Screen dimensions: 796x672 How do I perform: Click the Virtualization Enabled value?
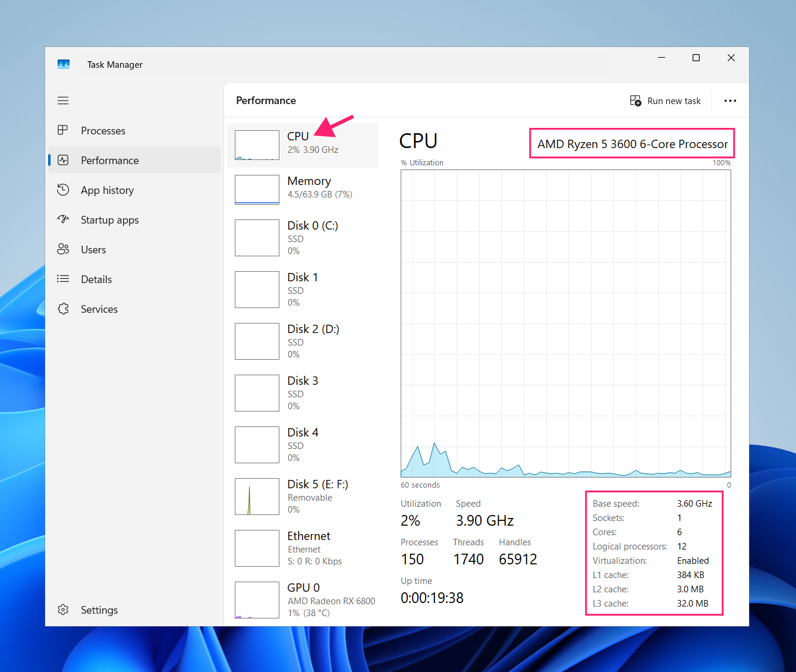point(693,561)
